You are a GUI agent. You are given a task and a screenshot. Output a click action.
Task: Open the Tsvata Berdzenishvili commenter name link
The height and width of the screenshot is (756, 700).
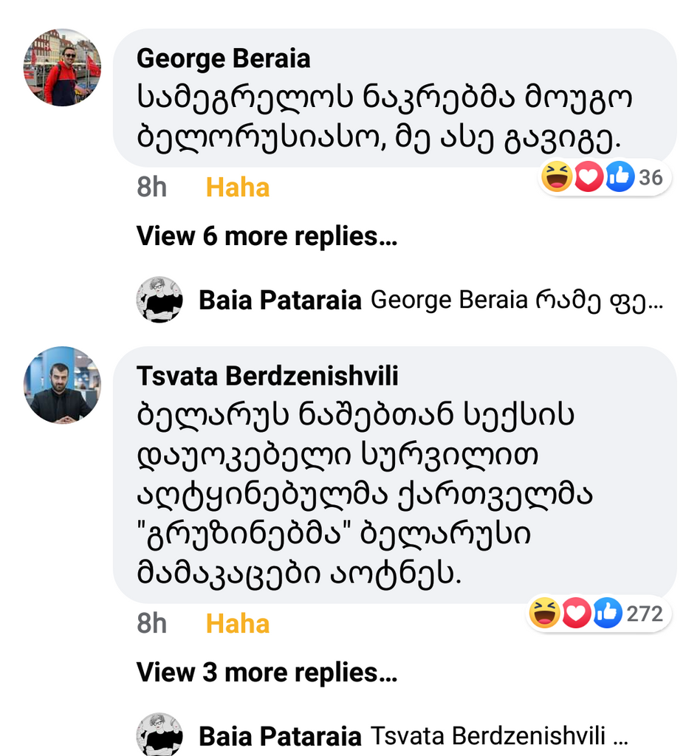[267, 376]
